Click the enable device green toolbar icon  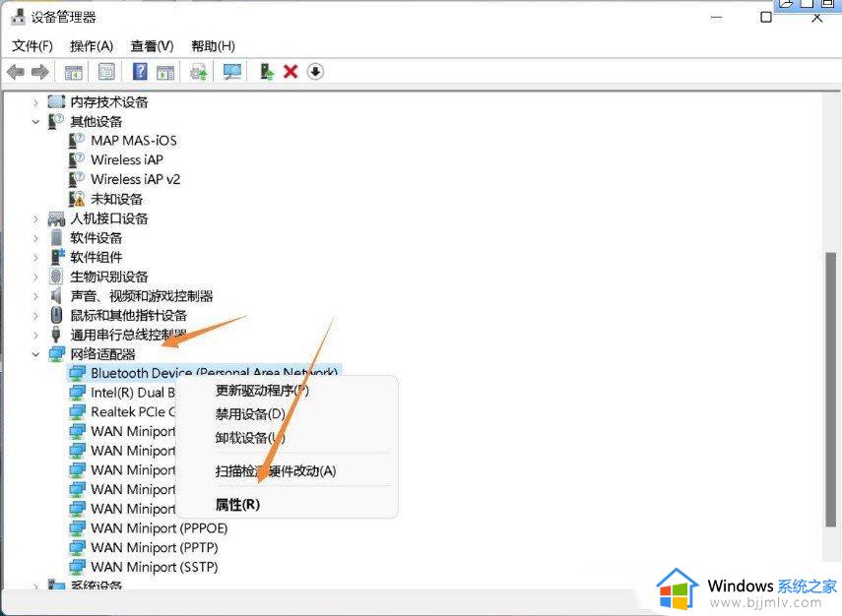coord(266,72)
